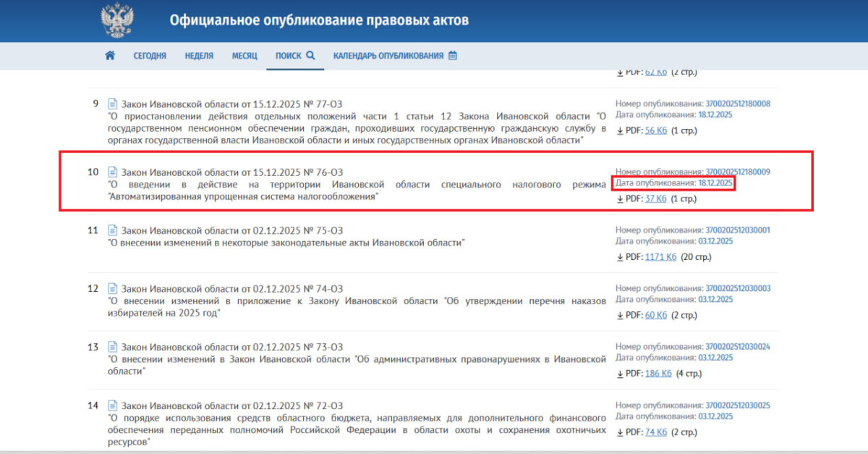The image size is (868, 454).
Task: Select the ПОИСК tab
Action: pos(295,56)
